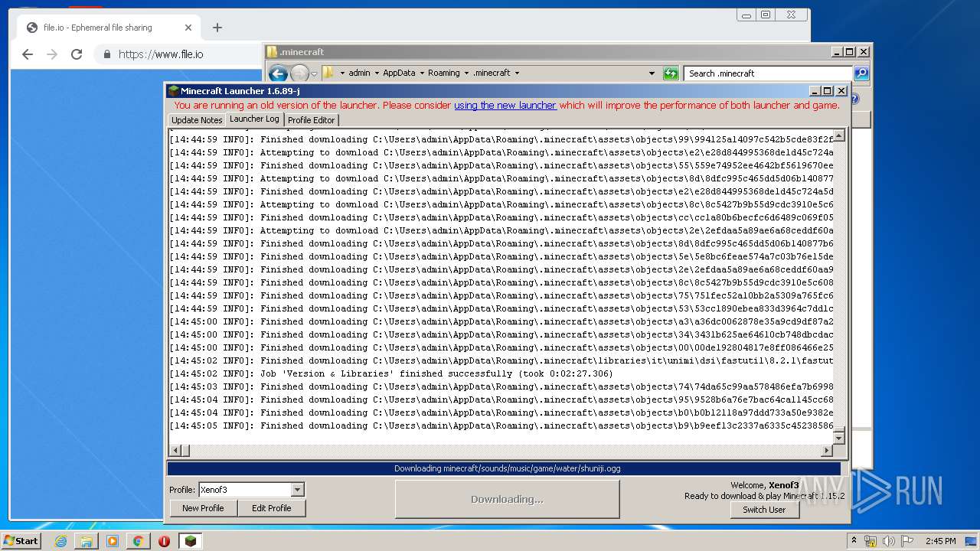Viewport: 980px width, 551px height.
Task: Click the refresh button in Explorer address bar
Action: point(671,73)
